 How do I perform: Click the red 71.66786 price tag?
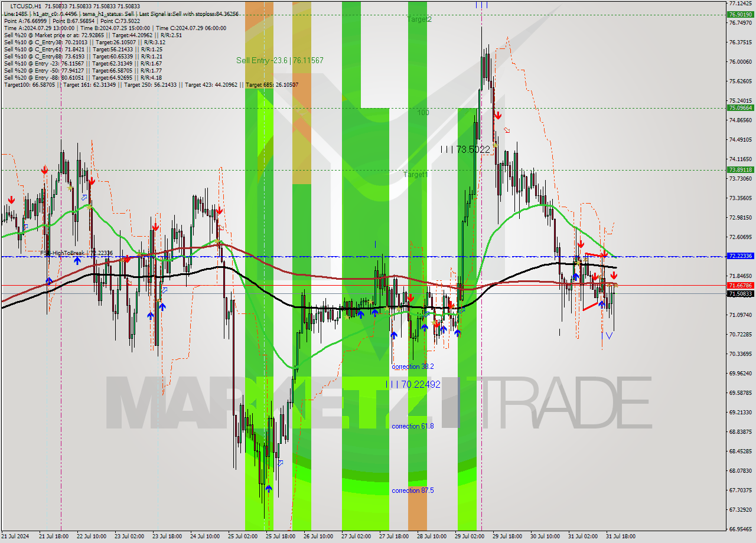[x=741, y=285]
